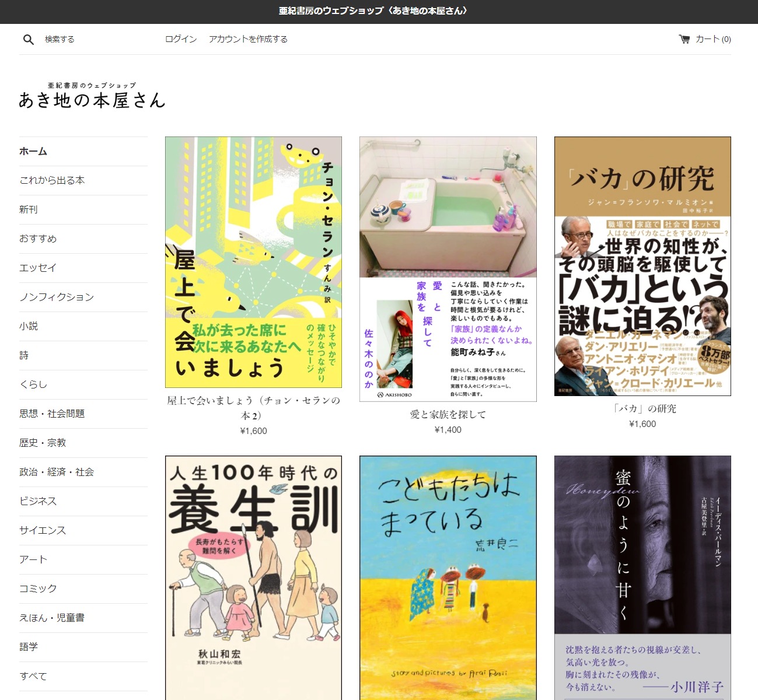Open えほん・児童書 category
This screenshot has width=758, height=700.
[52, 618]
